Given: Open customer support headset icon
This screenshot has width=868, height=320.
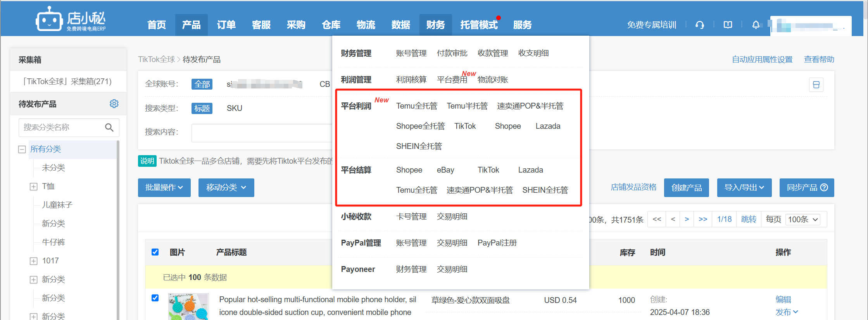Looking at the screenshot, I should [700, 25].
